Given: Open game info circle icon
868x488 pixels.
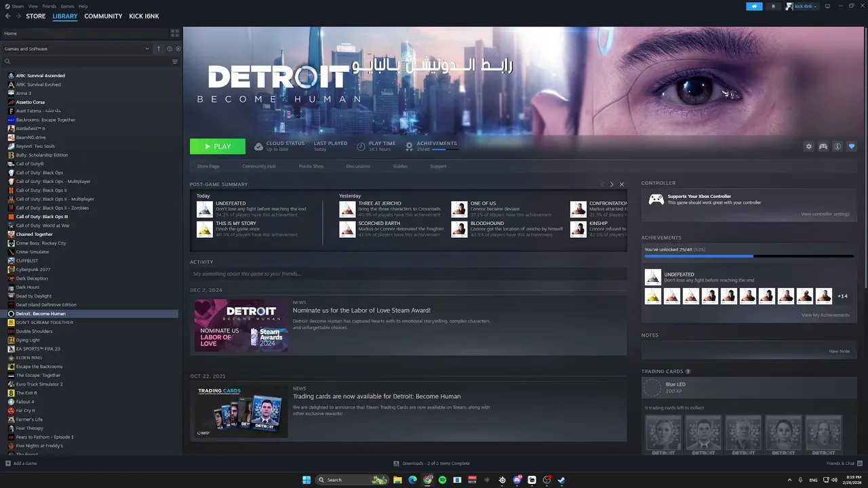Looking at the screenshot, I should pyautogui.click(x=837, y=146).
